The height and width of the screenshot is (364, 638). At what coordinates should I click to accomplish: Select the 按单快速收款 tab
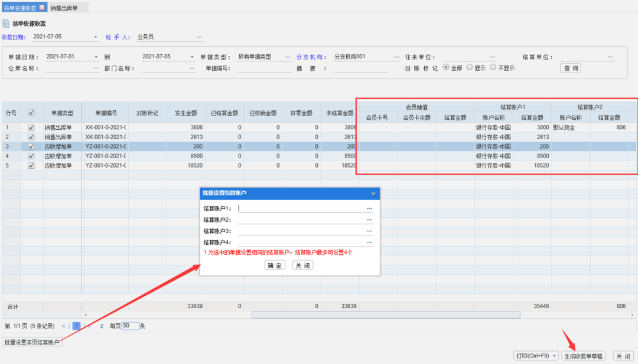[20, 8]
